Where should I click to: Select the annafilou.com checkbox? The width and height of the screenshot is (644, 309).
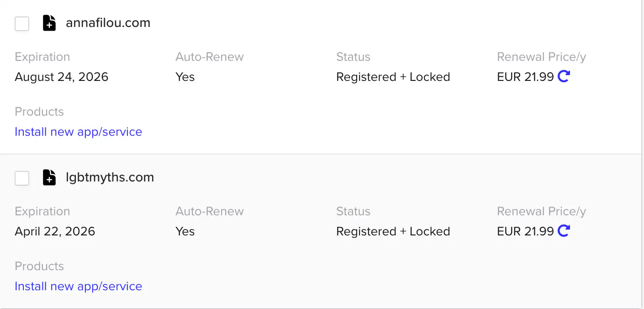[x=22, y=23]
